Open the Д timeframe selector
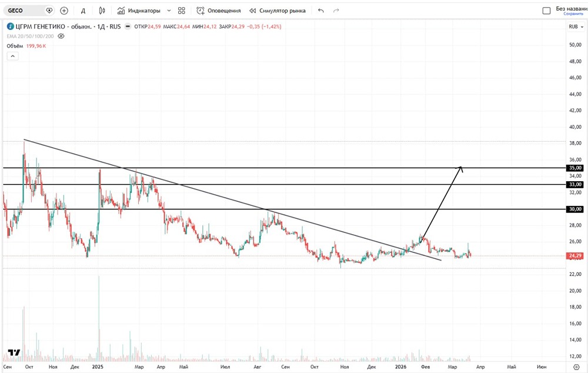Viewport: 588px width, 373px height. (83, 11)
